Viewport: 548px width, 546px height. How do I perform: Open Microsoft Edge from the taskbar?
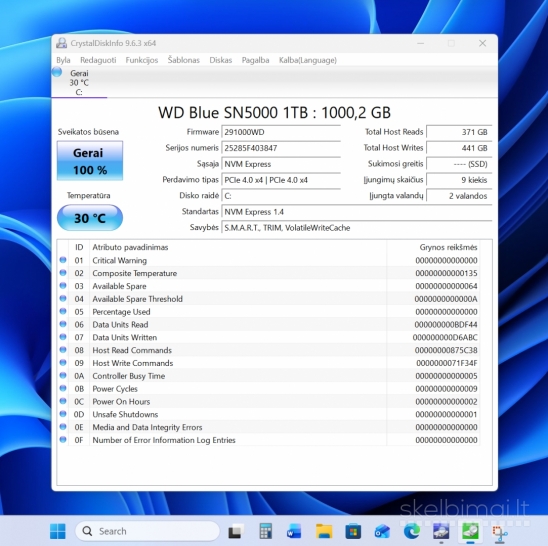pos(412,531)
